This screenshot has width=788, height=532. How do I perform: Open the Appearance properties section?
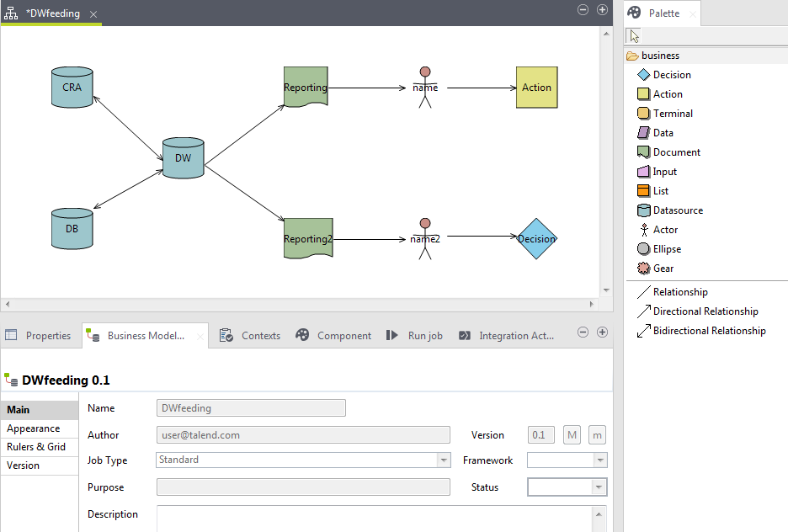pyautogui.click(x=34, y=428)
